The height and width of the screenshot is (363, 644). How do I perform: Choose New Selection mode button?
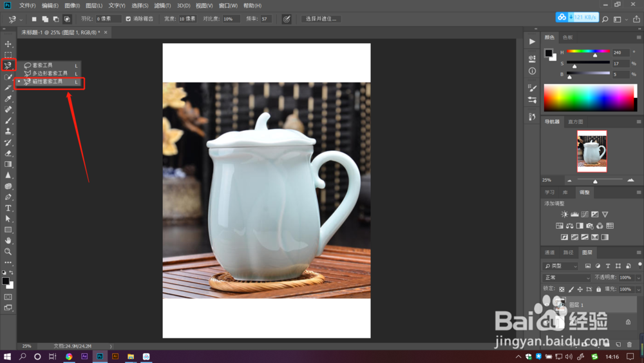click(x=34, y=19)
